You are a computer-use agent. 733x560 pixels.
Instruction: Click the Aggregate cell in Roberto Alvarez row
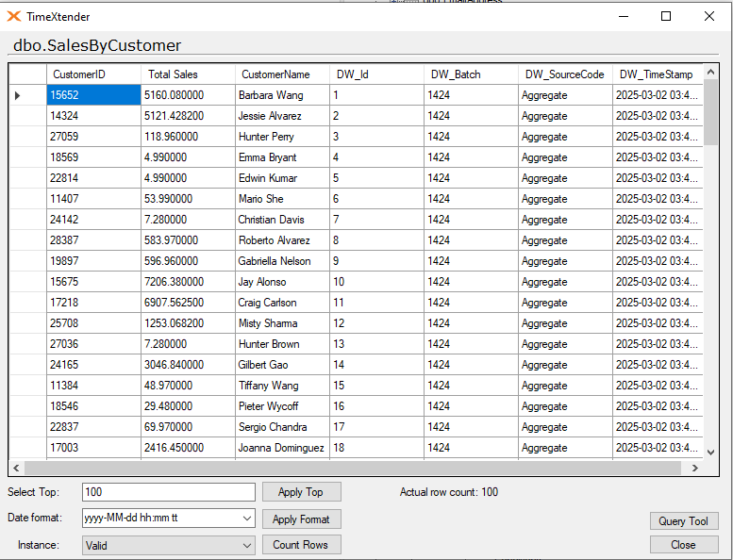point(565,240)
